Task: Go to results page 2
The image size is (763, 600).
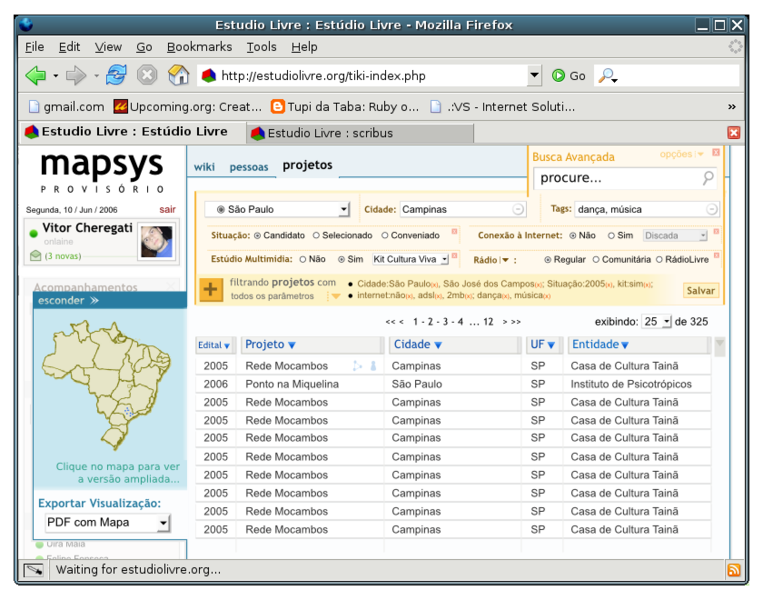Action: (430, 322)
